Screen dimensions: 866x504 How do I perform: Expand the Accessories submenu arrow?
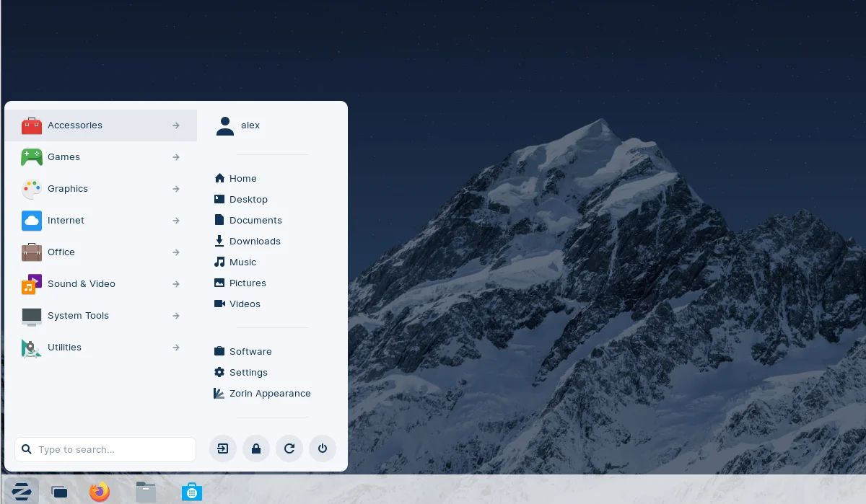click(x=176, y=125)
